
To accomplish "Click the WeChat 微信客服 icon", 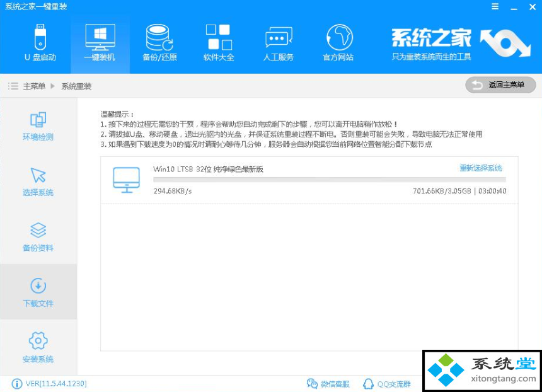I will pos(312,383).
